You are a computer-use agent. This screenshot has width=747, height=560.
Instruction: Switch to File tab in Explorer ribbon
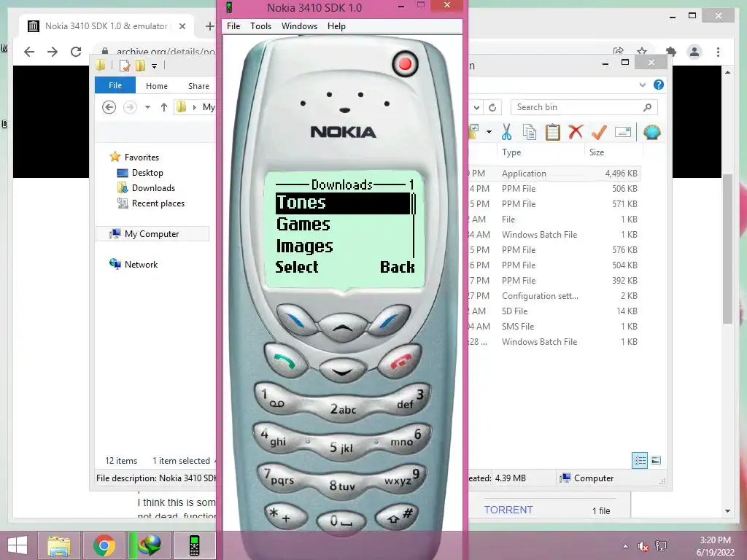click(115, 85)
